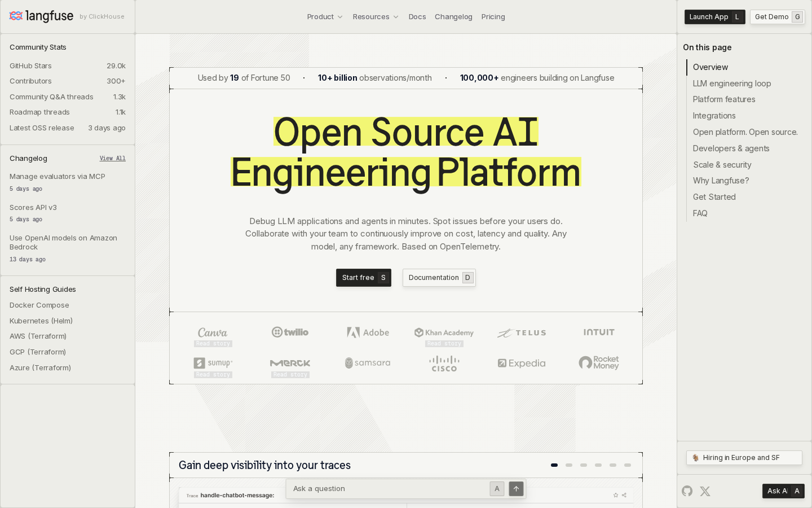Focus the Ask a question field
Screen dimensions: 812x508
[389, 489]
